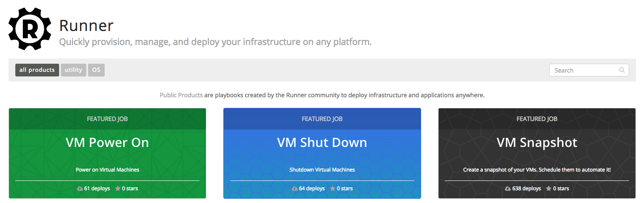Open the VM Power On job title
The image size is (644, 203).
pyautogui.click(x=107, y=142)
